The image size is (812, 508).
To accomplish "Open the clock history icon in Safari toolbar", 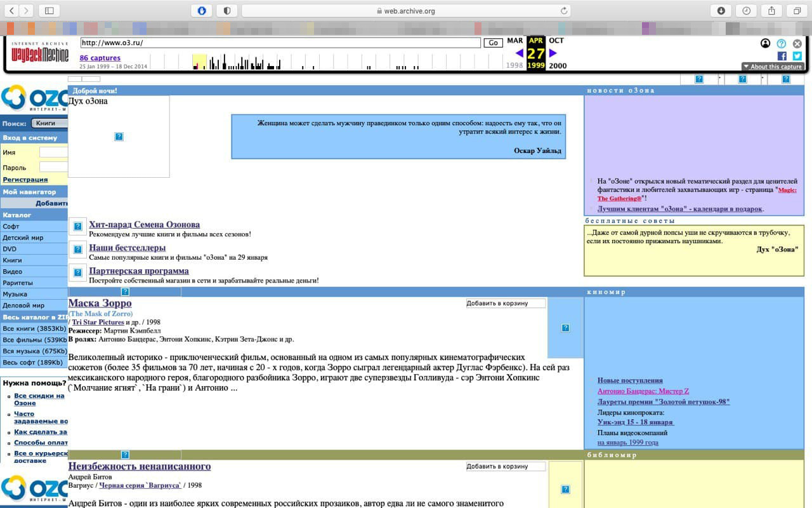I will 747,10.
